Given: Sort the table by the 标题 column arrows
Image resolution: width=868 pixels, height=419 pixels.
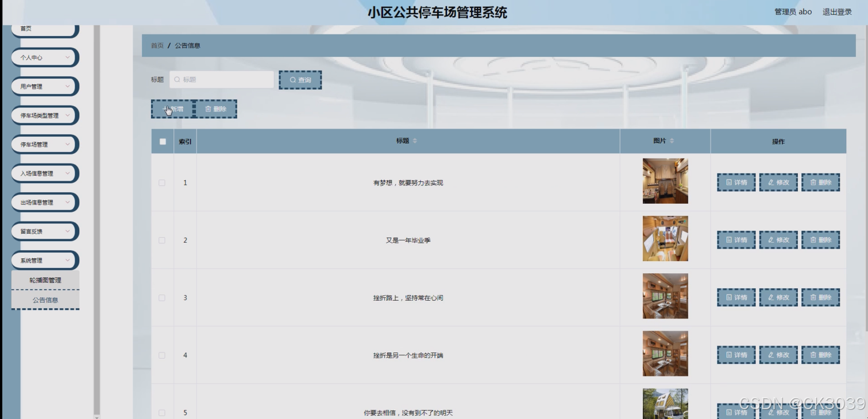Looking at the screenshot, I should click(x=415, y=141).
